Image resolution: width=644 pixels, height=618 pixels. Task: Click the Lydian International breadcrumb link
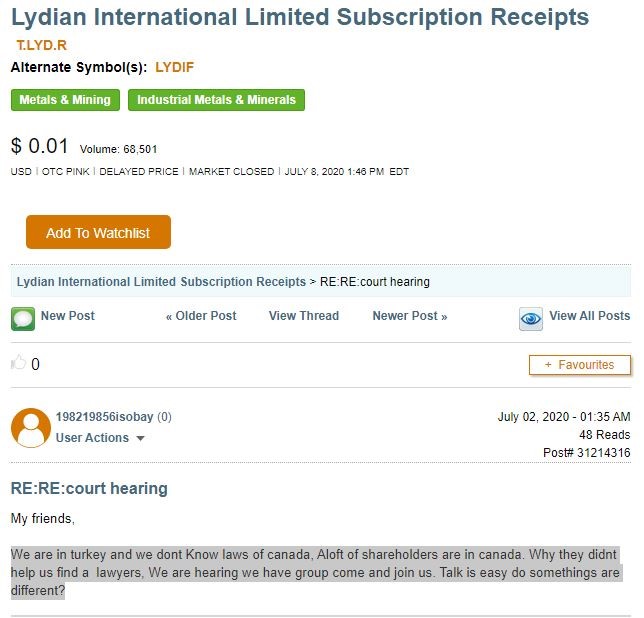(x=161, y=282)
